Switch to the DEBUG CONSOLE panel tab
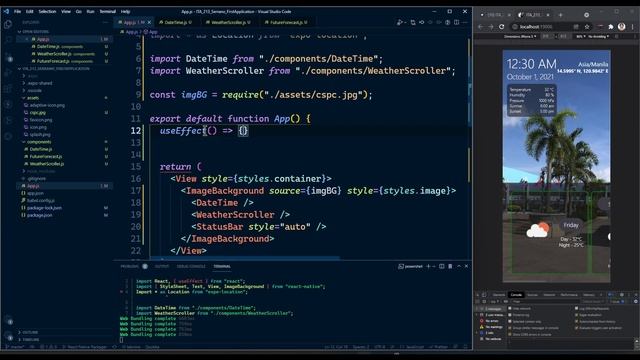Screen dimensions: 640x360 click(x=191, y=267)
